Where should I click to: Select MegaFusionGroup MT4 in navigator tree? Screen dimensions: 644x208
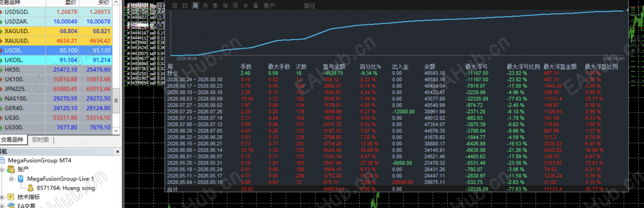[x=39, y=160]
